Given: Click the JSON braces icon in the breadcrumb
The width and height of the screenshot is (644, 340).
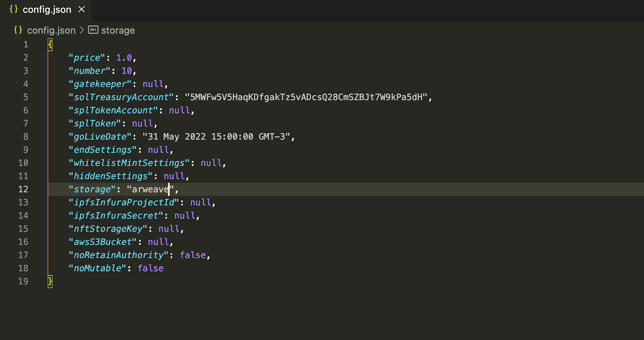Looking at the screenshot, I should click(18, 30).
